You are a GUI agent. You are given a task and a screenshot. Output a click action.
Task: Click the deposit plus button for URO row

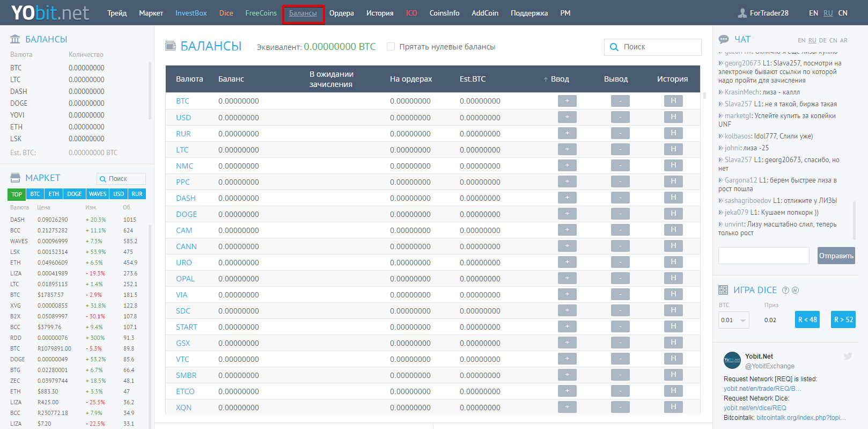(x=567, y=262)
